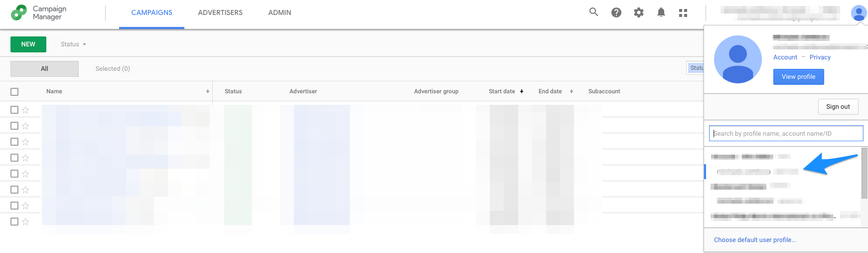
Task: Open the settings gear icon
Action: click(x=639, y=12)
